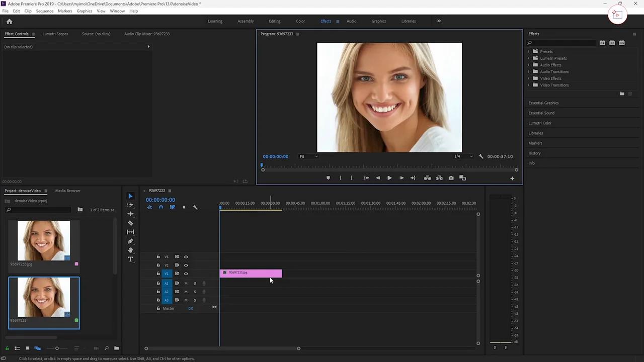Viewport: 644px width, 362px height.
Task: Select the Razor tool
Action: (130, 223)
